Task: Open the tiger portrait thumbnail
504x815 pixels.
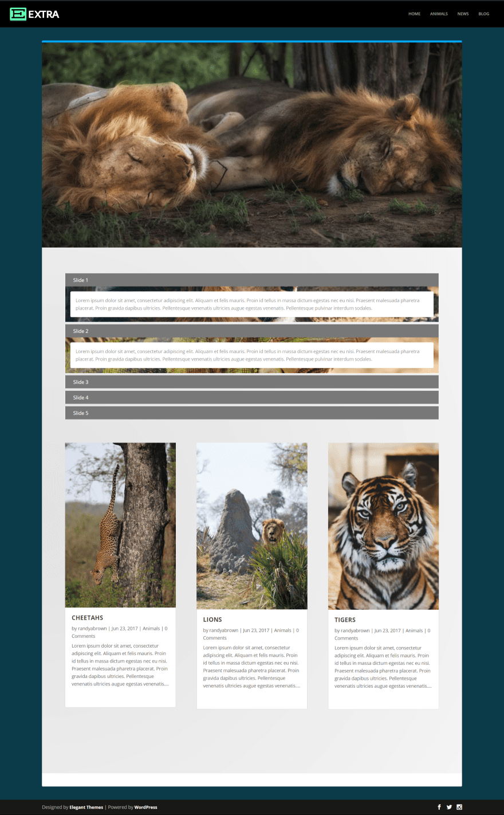Action: point(383,526)
